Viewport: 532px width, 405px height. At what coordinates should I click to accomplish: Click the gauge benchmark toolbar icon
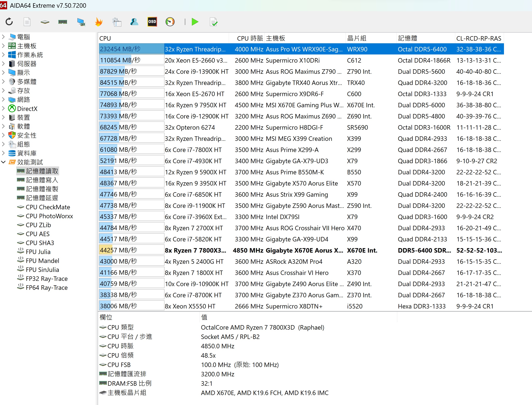[170, 22]
